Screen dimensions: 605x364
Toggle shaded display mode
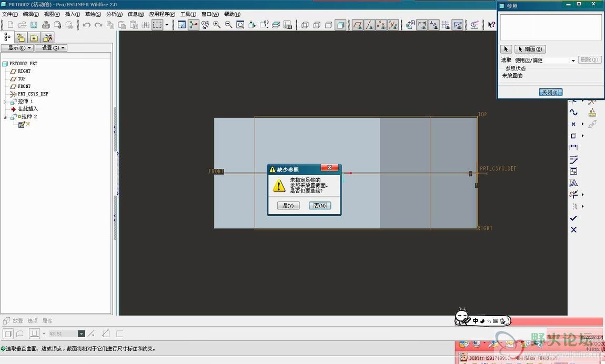(340, 25)
